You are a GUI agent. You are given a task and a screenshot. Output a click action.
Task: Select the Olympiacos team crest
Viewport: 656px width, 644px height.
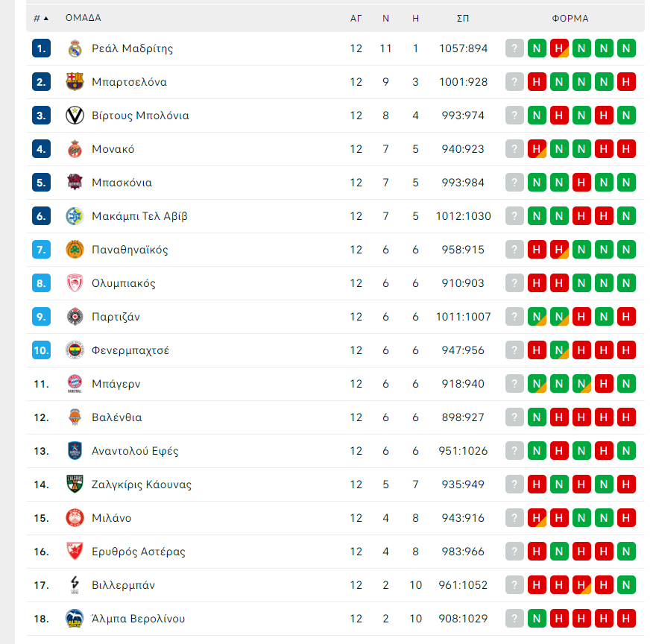click(75, 283)
